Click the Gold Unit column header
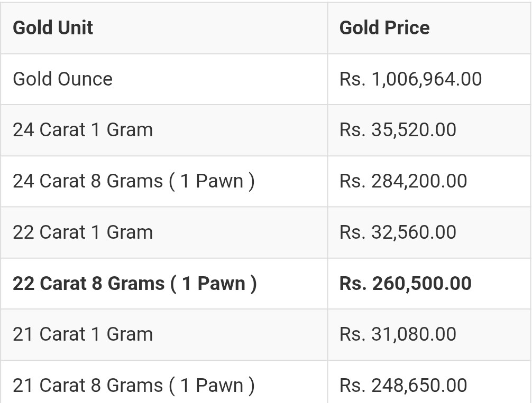 coord(52,27)
